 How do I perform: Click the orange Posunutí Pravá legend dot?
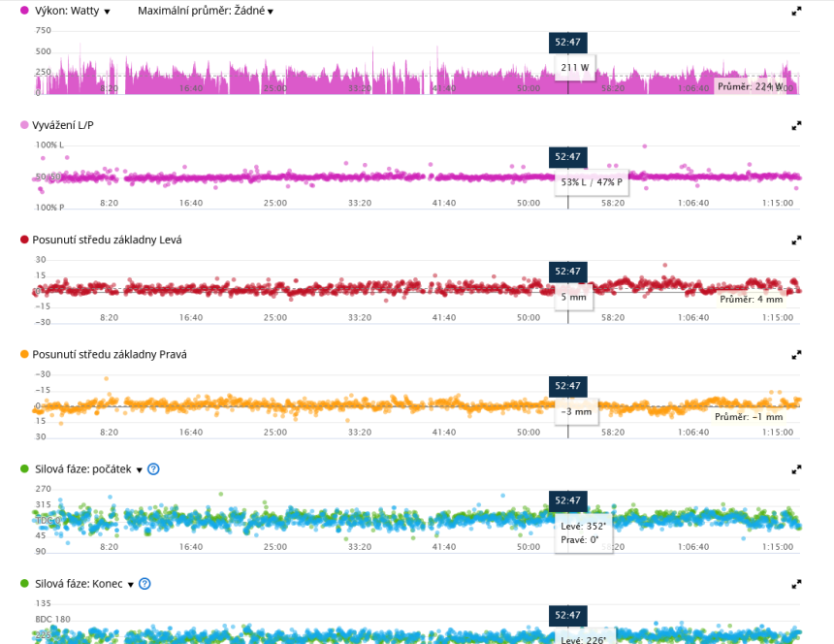tap(24, 354)
